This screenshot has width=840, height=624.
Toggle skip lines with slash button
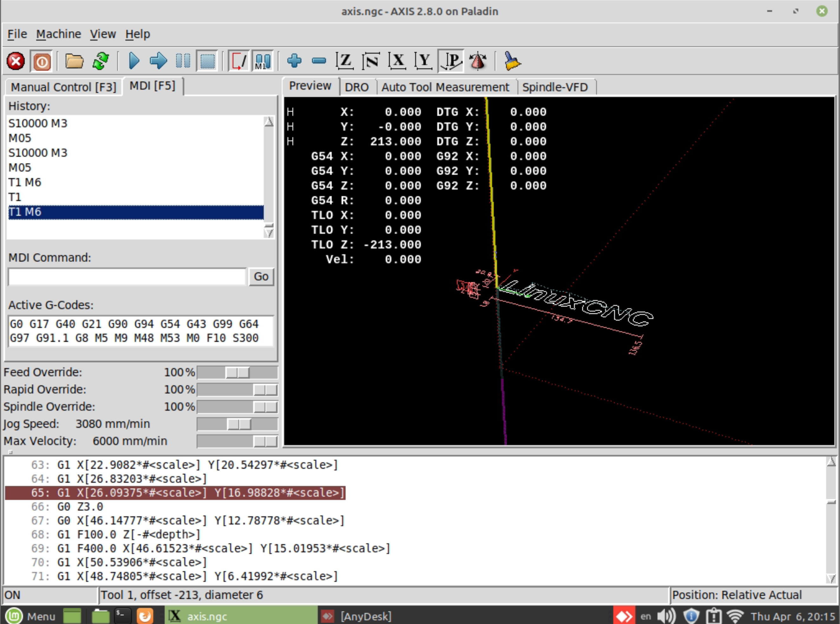point(239,61)
